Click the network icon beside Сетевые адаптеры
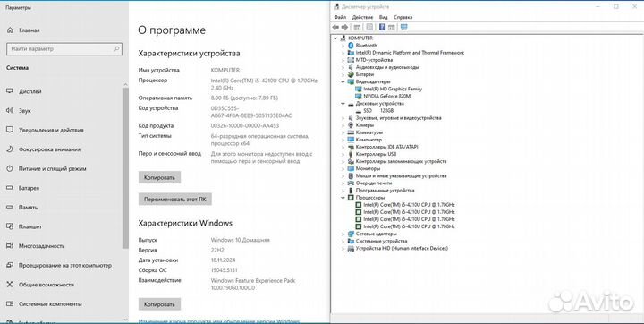644x324 pixels. pos(351,234)
